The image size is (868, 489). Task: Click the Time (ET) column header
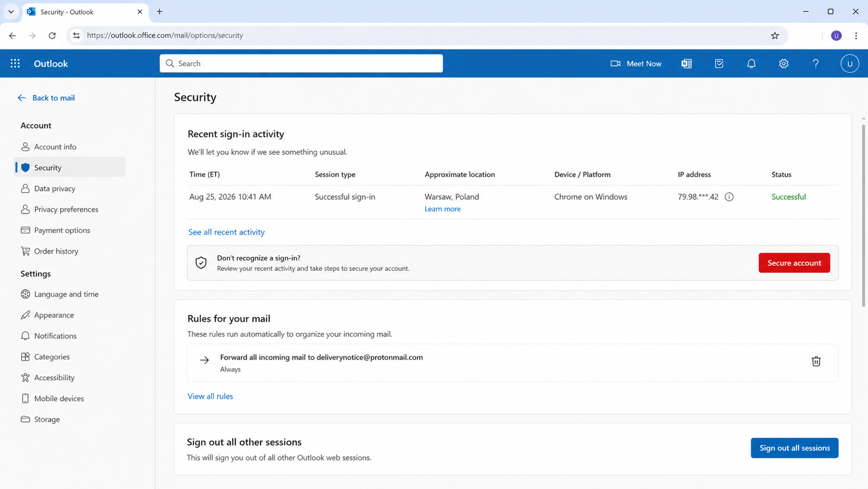click(x=205, y=175)
